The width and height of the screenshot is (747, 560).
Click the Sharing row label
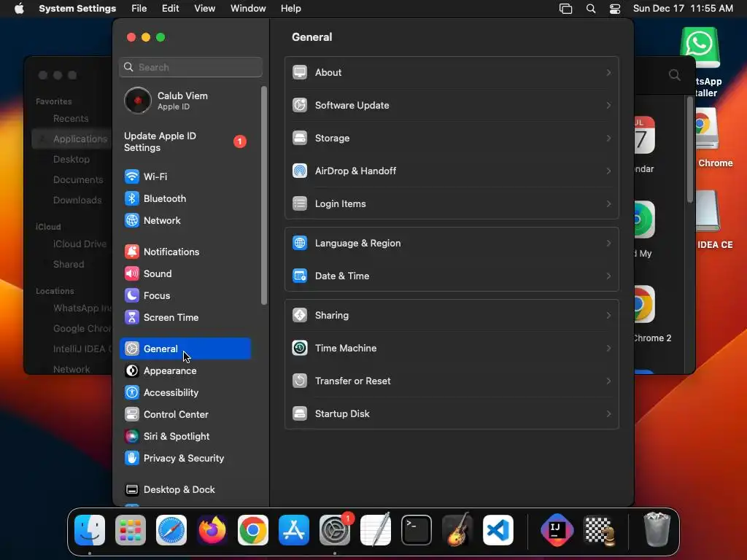click(x=332, y=315)
